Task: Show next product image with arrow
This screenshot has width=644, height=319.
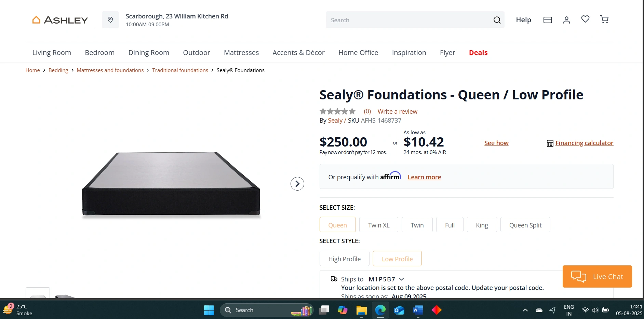Action: click(297, 184)
